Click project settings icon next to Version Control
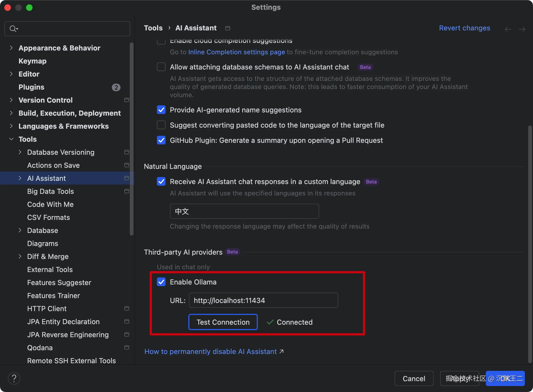This screenshot has height=392, width=533. [126, 100]
